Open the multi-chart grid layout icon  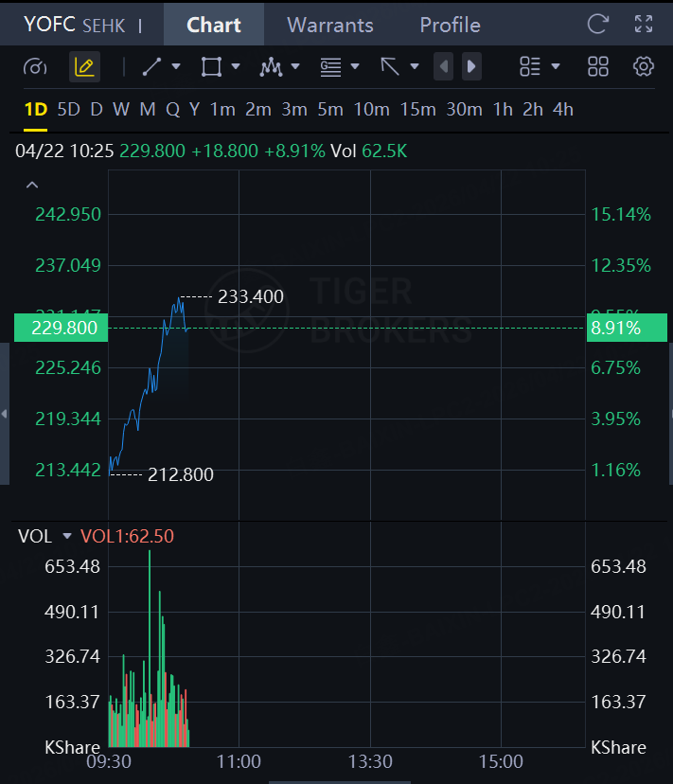(x=598, y=67)
